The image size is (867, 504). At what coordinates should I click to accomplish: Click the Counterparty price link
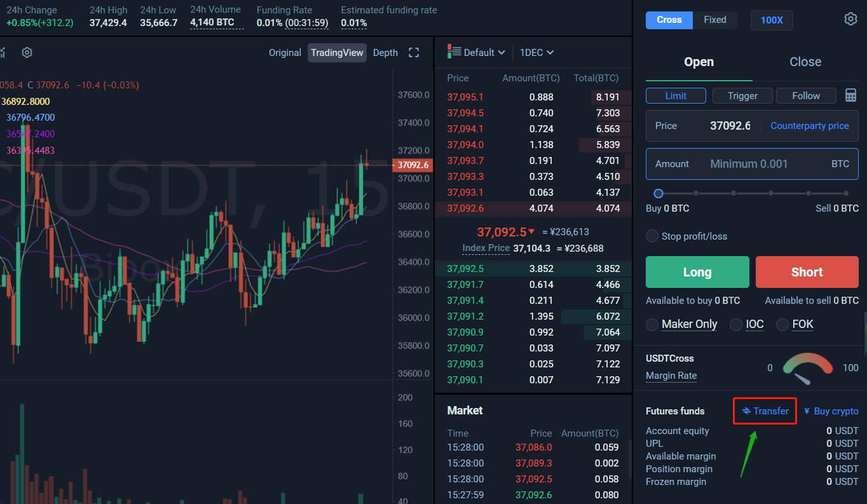(x=809, y=126)
